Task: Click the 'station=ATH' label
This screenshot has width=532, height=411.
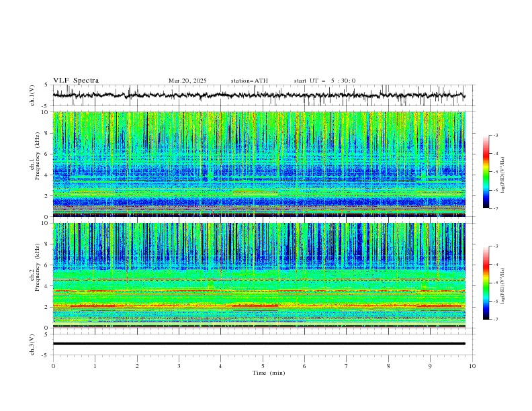Action: [x=249, y=81]
